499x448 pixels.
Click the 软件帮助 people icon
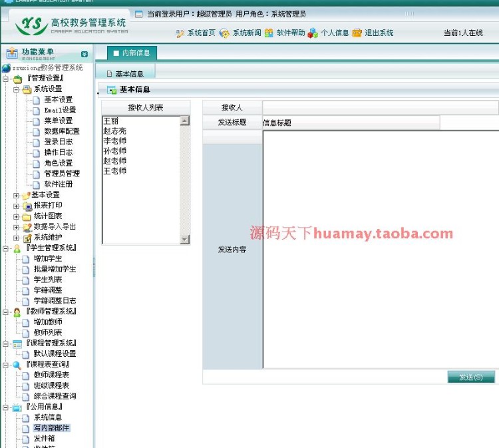coord(269,33)
